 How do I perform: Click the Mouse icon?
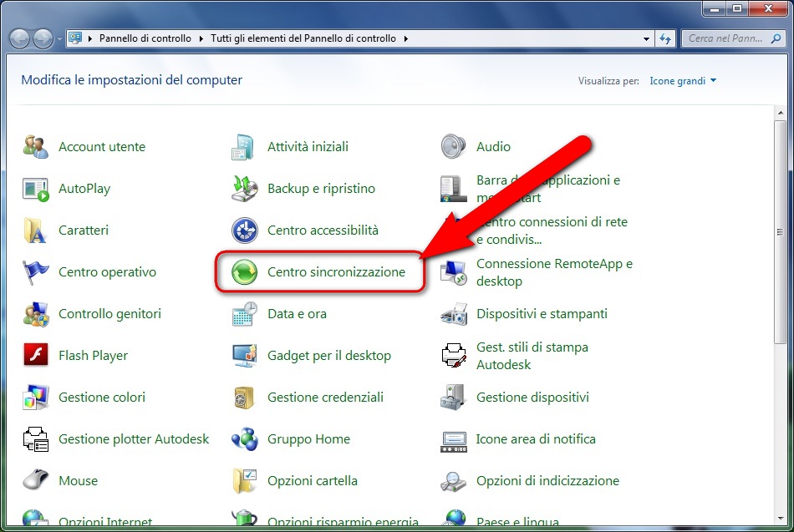[36, 481]
